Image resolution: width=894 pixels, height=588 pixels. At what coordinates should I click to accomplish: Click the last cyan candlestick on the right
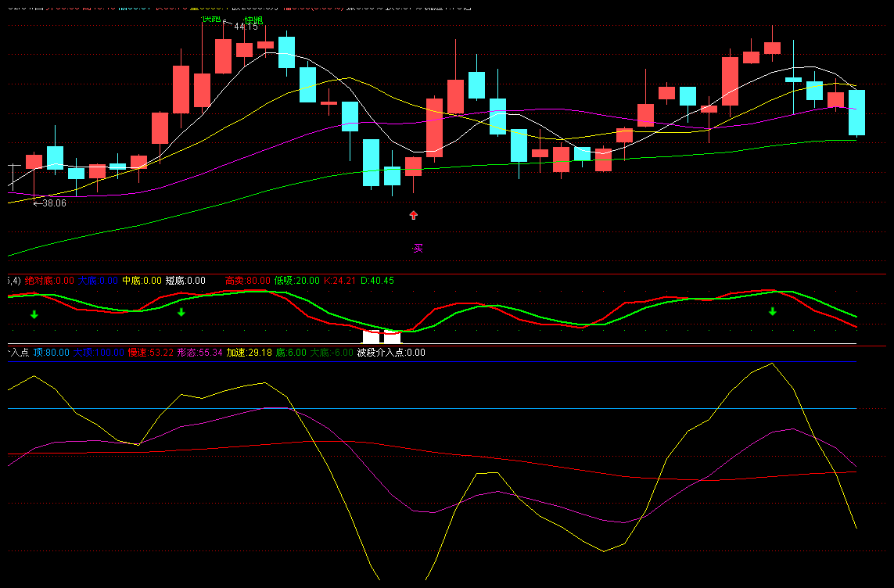click(857, 113)
